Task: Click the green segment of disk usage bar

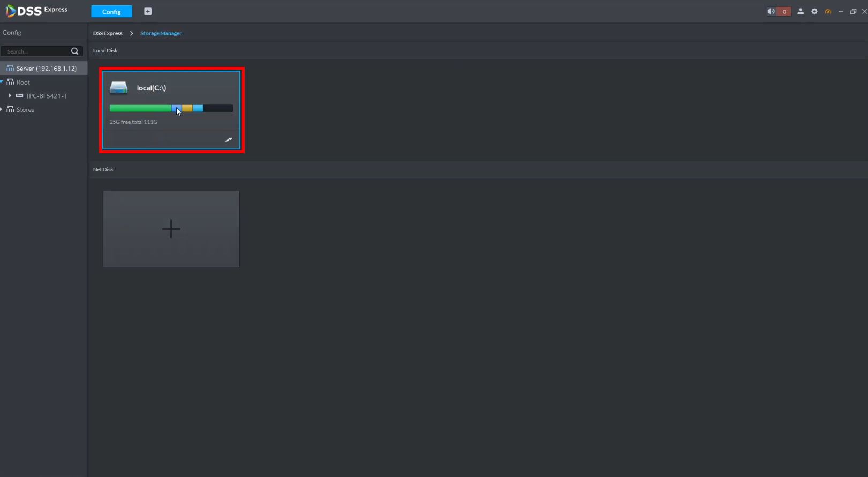Action: [x=140, y=108]
